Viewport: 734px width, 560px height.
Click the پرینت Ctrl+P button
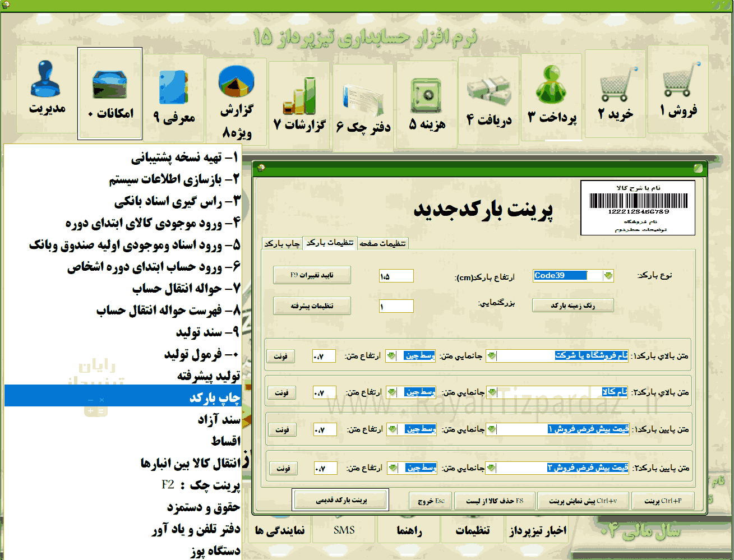663,501
